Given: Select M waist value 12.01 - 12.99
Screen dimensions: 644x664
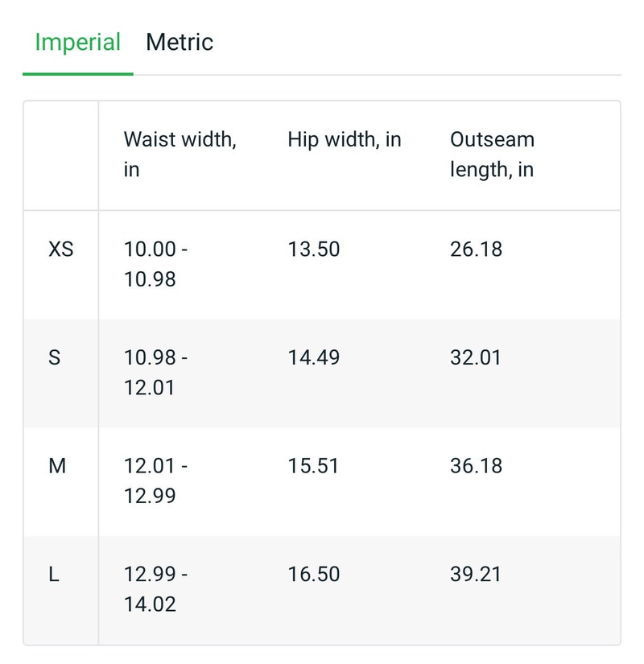Looking at the screenshot, I should pyautogui.click(x=156, y=480).
